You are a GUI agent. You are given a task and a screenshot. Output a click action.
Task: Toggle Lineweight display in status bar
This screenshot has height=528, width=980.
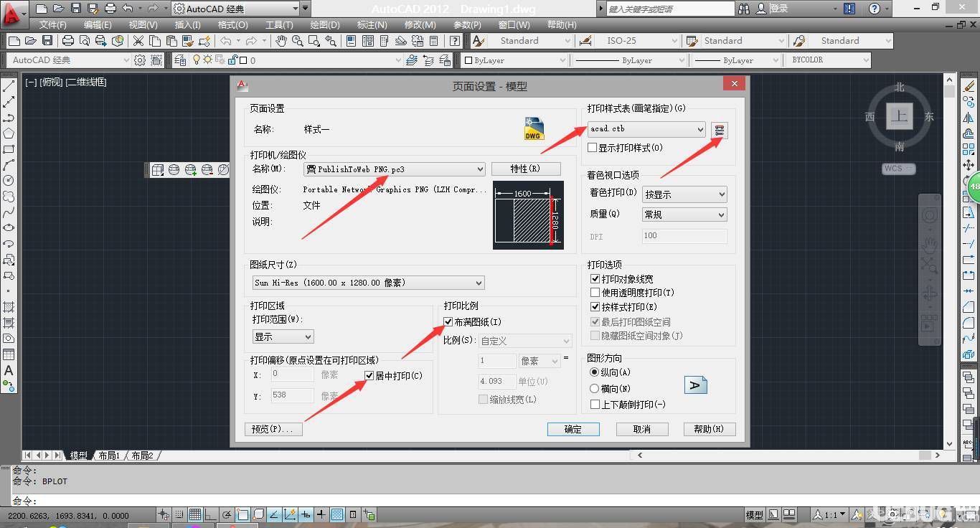(321, 514)
